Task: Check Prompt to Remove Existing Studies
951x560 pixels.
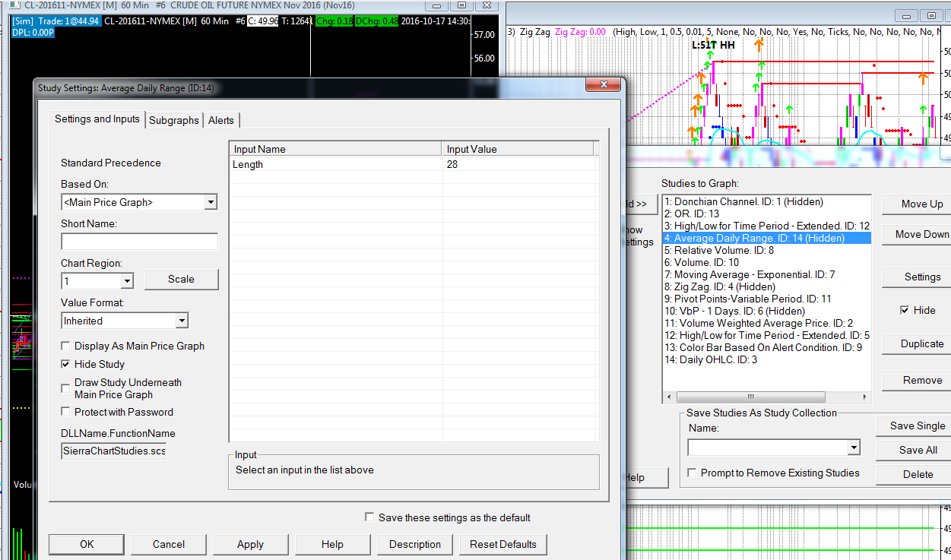Action: pyautogui.click(x=692, y=473)
